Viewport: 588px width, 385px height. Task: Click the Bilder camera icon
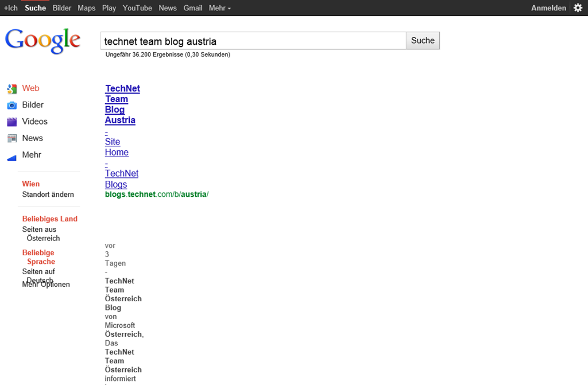tap(12, 106)
